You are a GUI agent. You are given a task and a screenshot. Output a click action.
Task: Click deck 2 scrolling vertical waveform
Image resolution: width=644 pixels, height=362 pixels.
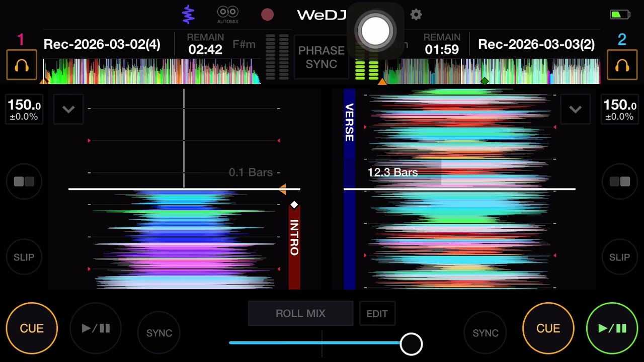[459, 189]
